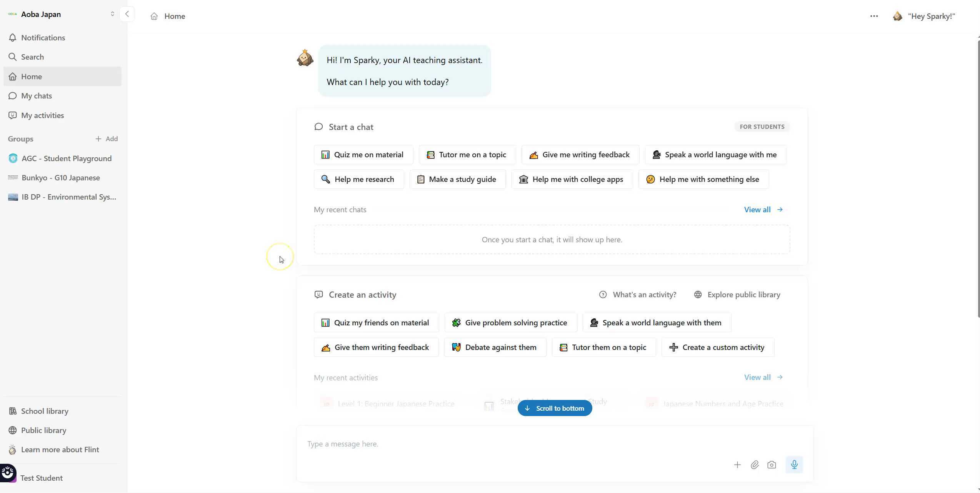Collapse the sidebar with the chevron
This screenshot has height=493, width=980.
pos(127,14)
